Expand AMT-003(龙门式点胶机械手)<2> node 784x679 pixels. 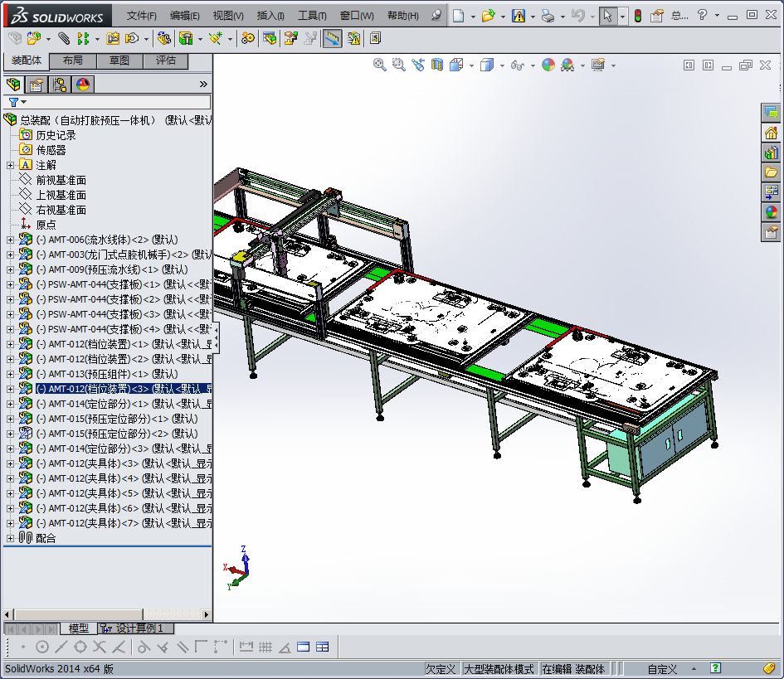[x=10, y=255]
